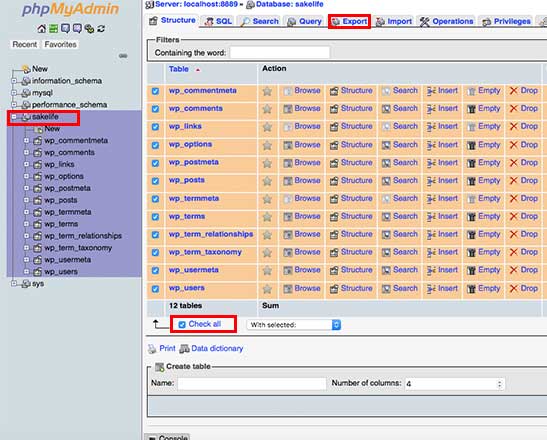Click the Containing the word filter field
The height and width of the screenshot is (440, 547).
click(x=280, y=53)
